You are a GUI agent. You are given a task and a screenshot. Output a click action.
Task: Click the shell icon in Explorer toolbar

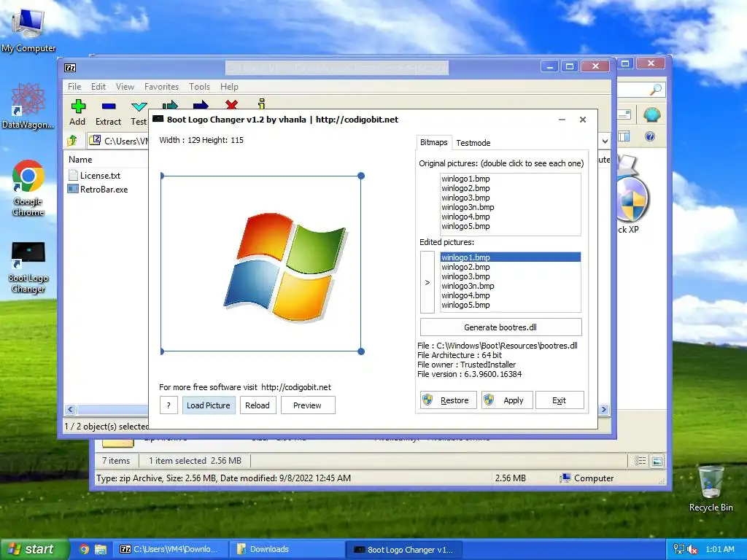pos(651,114)
